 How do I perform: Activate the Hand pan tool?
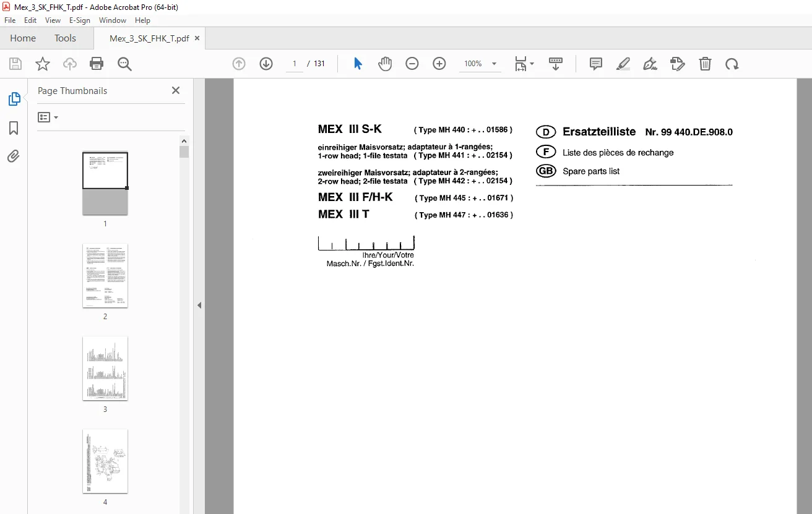[x=385, y=64]
